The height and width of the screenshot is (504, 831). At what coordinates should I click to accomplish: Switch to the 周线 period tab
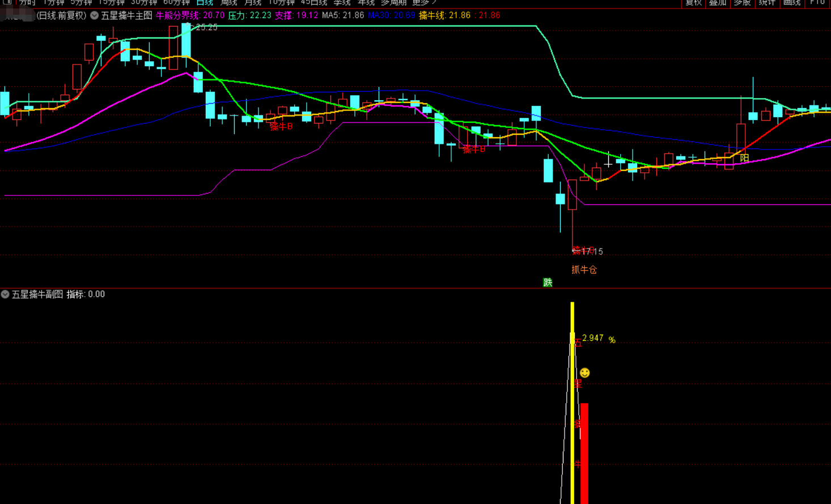pos(229,3)
